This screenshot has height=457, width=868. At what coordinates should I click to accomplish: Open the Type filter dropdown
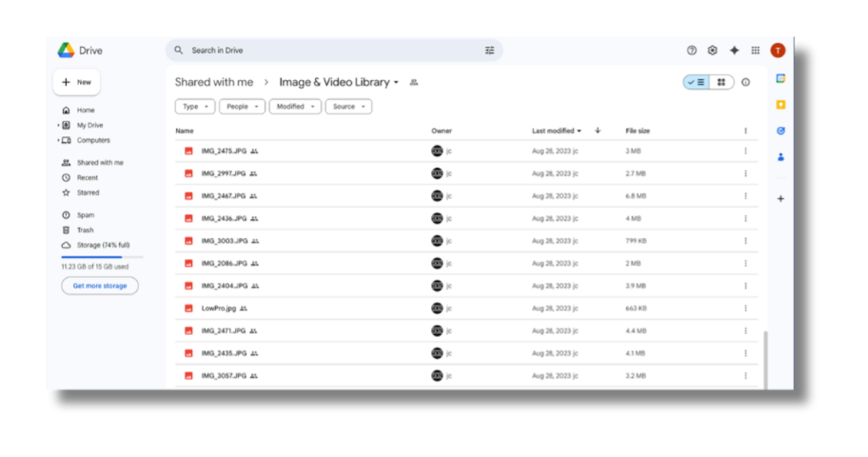tap(194, 106)
